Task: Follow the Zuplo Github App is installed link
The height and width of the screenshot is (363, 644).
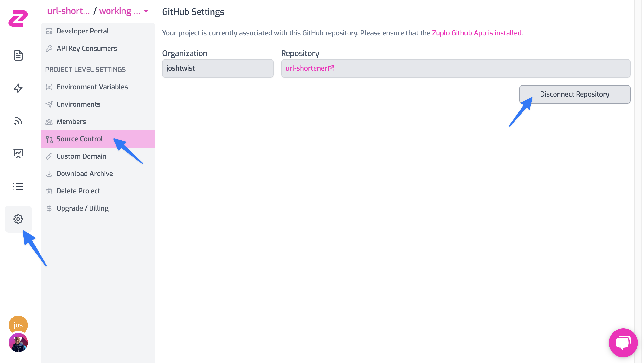Action: pyautogui.click(x=477, y=33)
